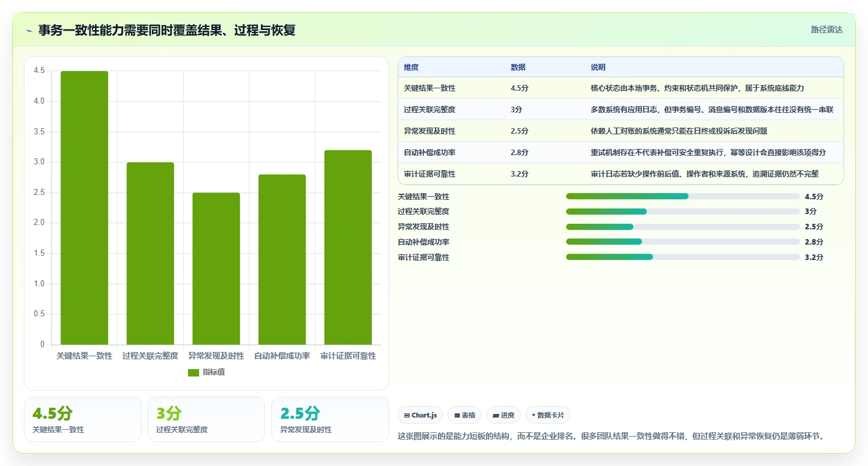Click the 异常发现及时性 x-axis label
The image size is (868, 466).
click(216, 356)
